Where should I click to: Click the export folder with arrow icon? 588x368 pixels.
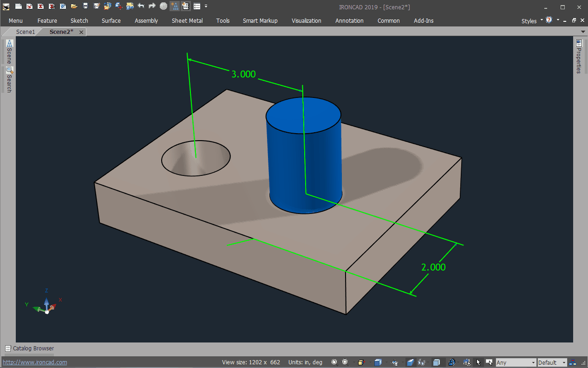click(x=130, y=6)
